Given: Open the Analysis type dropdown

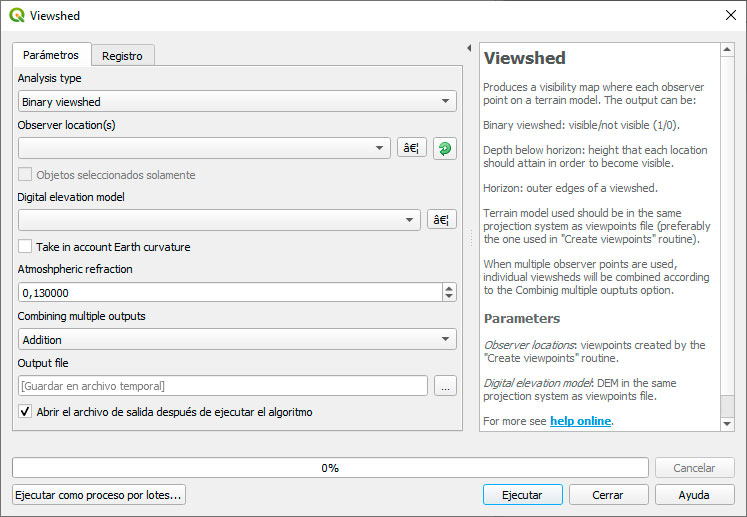Looking at the screenshot, I should (237, 101).
